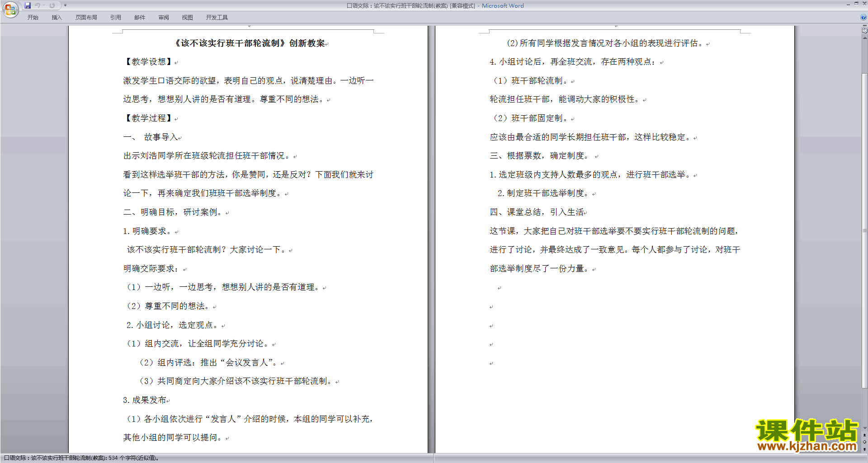Open the Office Button menu
The image size is (868, 463).
[10, 9]
